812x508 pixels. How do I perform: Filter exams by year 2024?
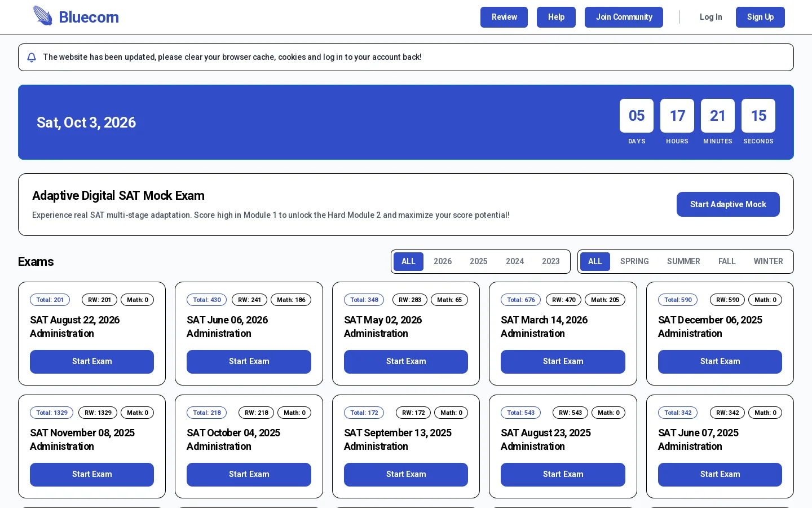click(x=515, y=261)
